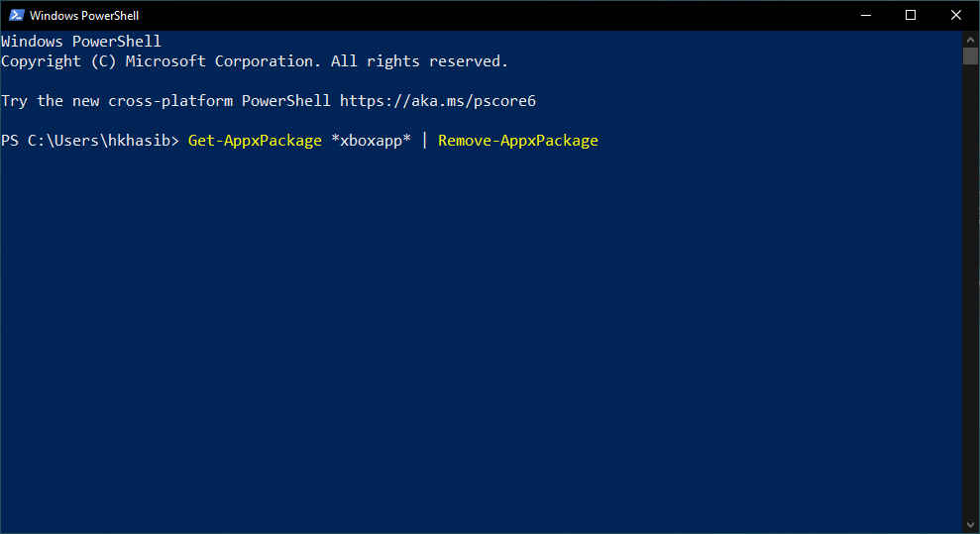980x534 pixels.
Task: Open the PowerShell title bar icon menu
Action: pyautogui.click(x=16, y=16)
